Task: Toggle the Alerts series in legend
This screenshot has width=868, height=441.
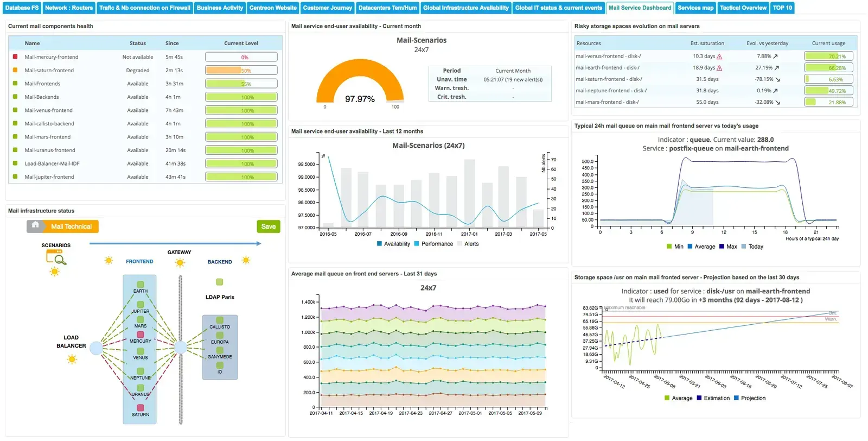Action: pyautogui.click(x=468, y=244)
